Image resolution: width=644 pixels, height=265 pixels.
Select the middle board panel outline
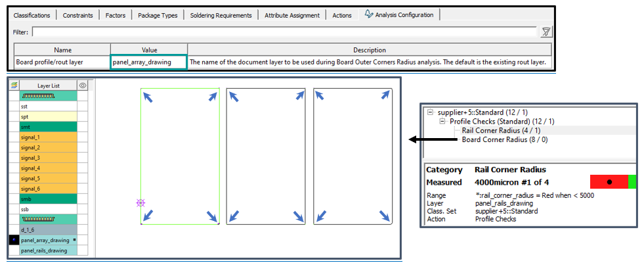pyautogui.click(x=266, y=157)
